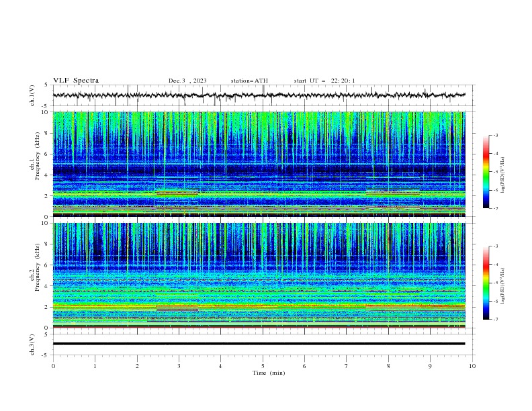This screenshot has width=532, height=411.
Task: Click the "1" tick label on Time axis
Action: pyautogui.click(x=95, y=366)
